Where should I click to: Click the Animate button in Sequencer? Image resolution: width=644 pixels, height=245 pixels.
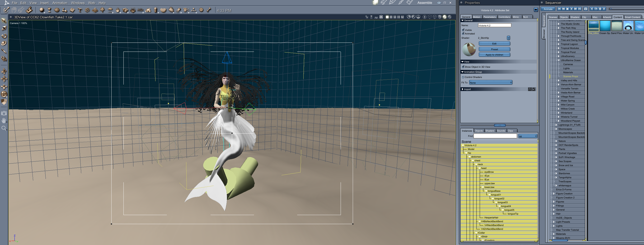click(548, 9)
